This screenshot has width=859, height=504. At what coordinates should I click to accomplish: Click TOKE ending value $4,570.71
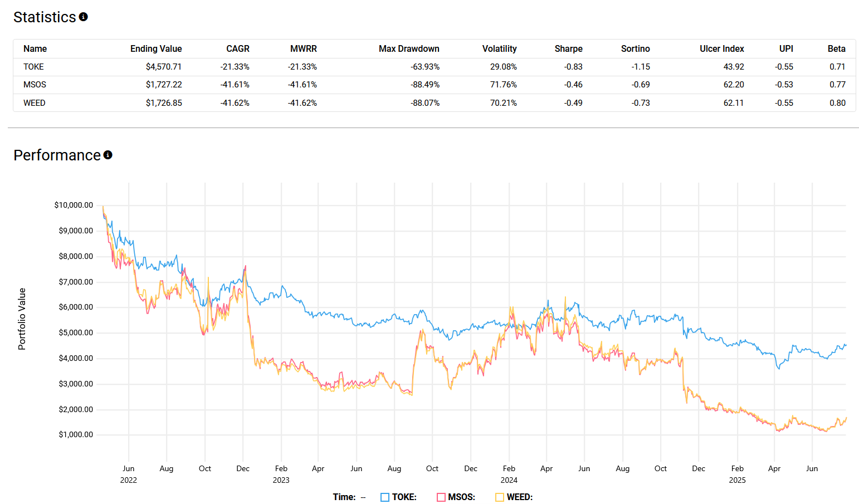pos(164,67)
